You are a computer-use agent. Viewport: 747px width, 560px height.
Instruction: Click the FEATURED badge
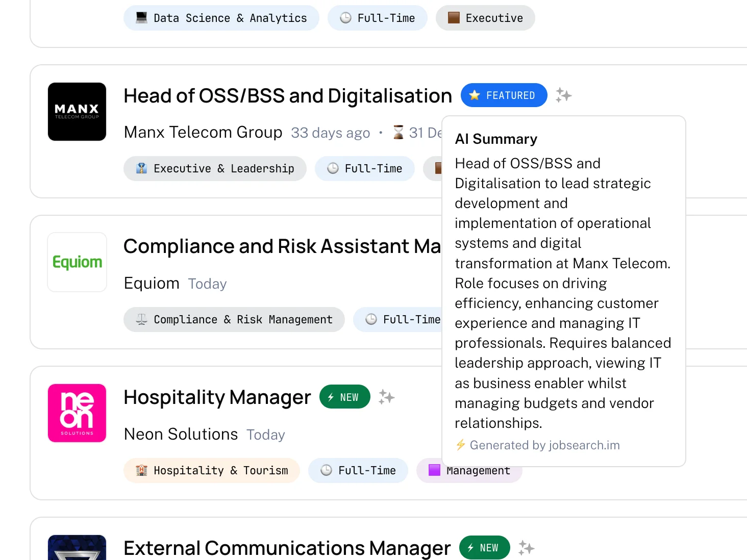tap(504, 95)
